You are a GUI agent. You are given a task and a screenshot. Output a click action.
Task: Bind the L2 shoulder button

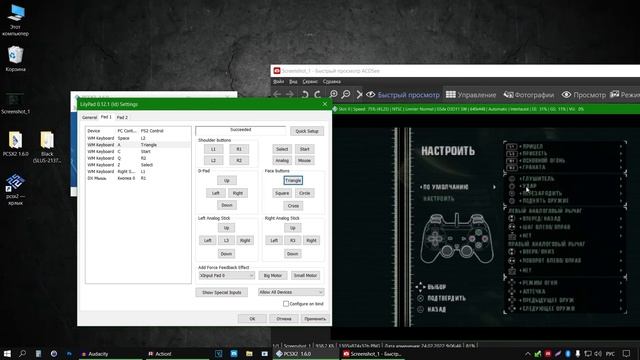click(x=213, y=160)
